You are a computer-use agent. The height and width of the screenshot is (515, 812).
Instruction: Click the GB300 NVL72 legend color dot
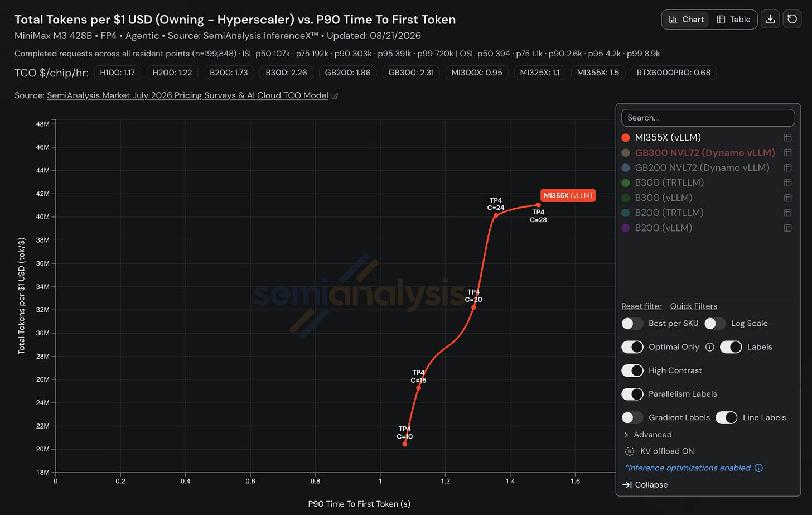tap(626, 153)
